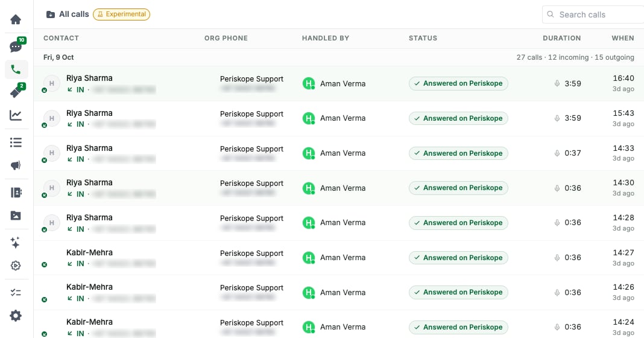The height and width of the screenshot is (338, 644).
Task: Open the checklist tasks sidebar icon
Action: (x=16, y=292)
